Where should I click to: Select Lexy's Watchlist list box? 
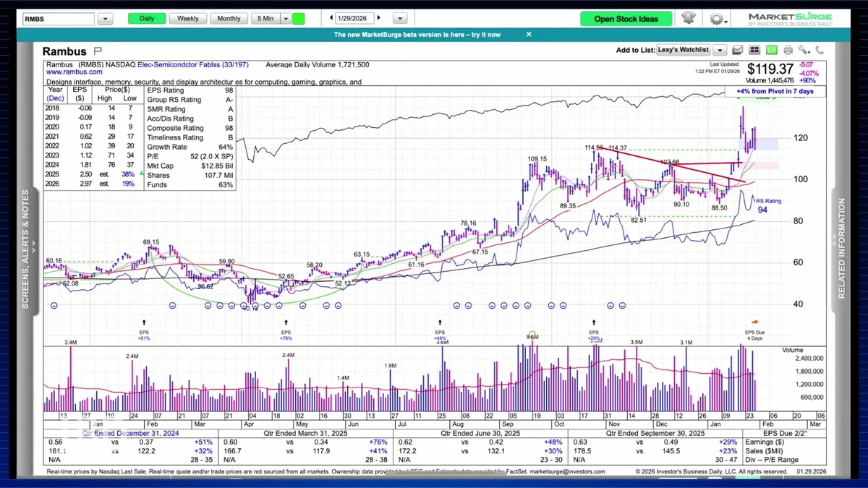(x=684, y=51)
